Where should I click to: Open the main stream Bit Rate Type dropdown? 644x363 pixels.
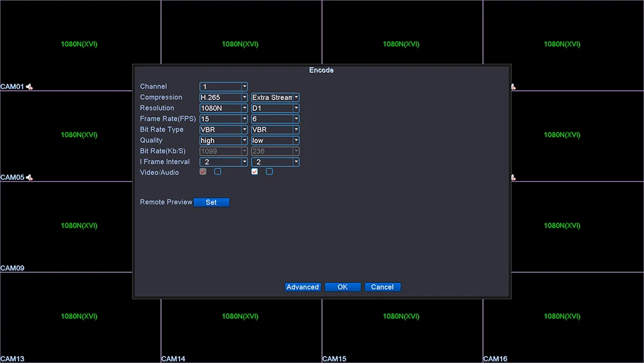[223, 130]
